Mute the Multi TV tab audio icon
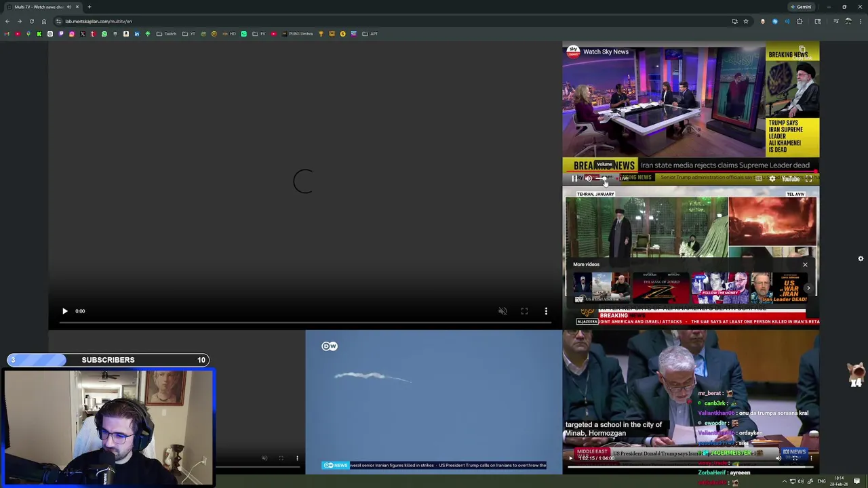 pos(68,7)
